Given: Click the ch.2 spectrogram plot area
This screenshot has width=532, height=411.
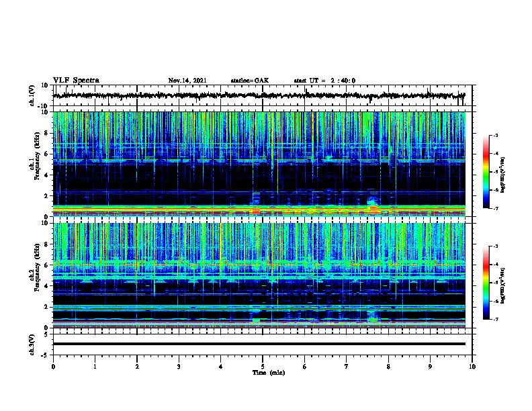Looking at the screenshot, I should click(259, 275).
